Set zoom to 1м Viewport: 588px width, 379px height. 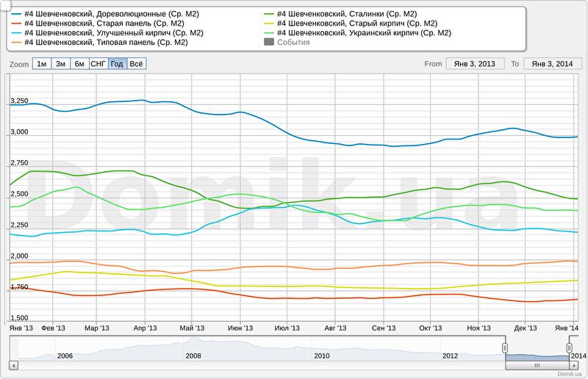[x=42, y=64]
